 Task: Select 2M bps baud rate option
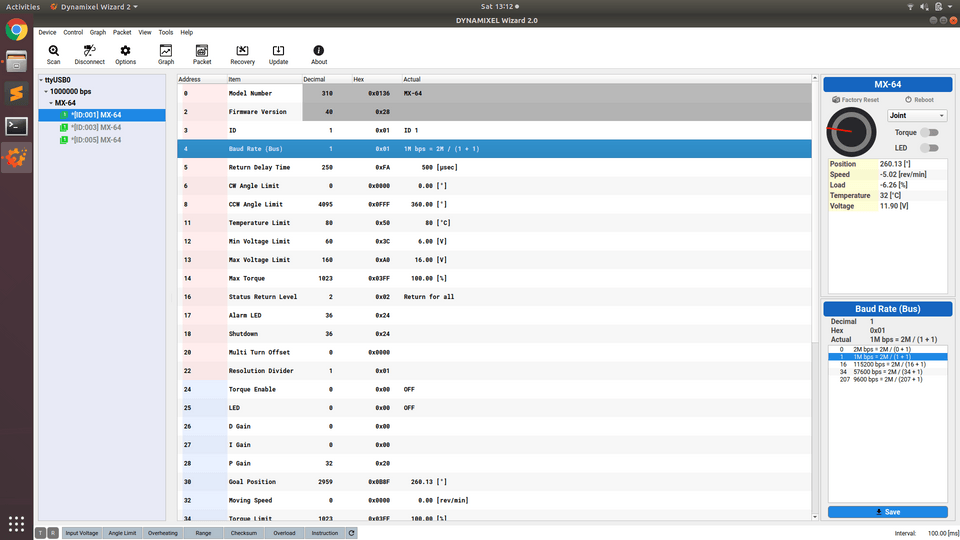[x=888, y=349]
